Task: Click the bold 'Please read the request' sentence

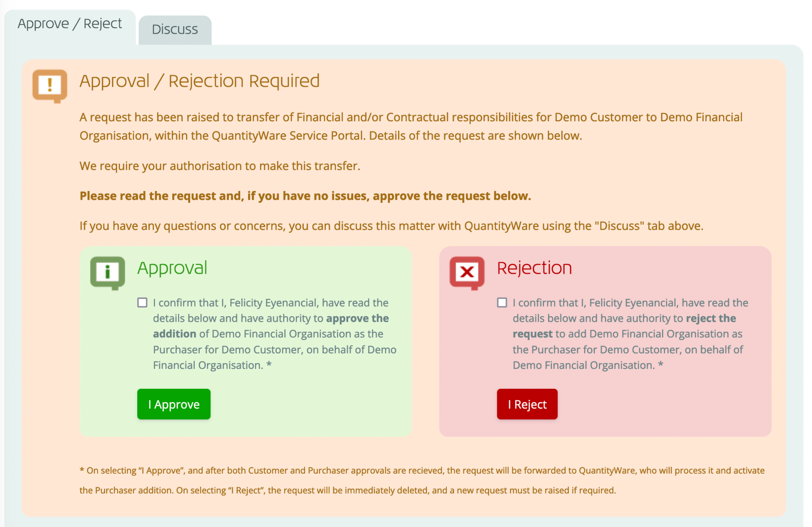Action: pyautogui.click(x=305, y=196)
